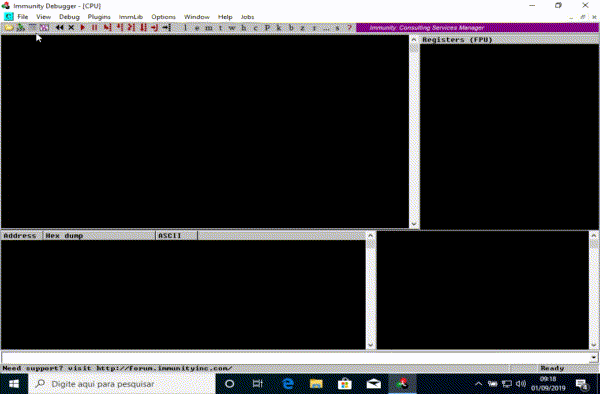Open a file with the folder toolbar icon

tap(9, 28)
